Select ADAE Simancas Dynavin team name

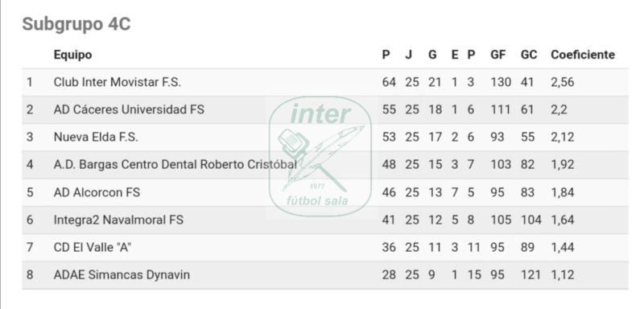[x=122, y=274]
